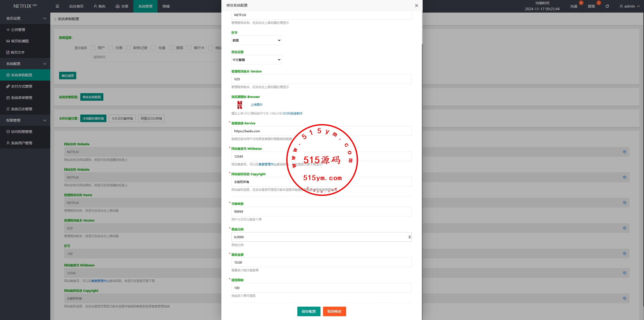
Task: Open 访问权限管理 in the sidebar
Action: [21, 132]
